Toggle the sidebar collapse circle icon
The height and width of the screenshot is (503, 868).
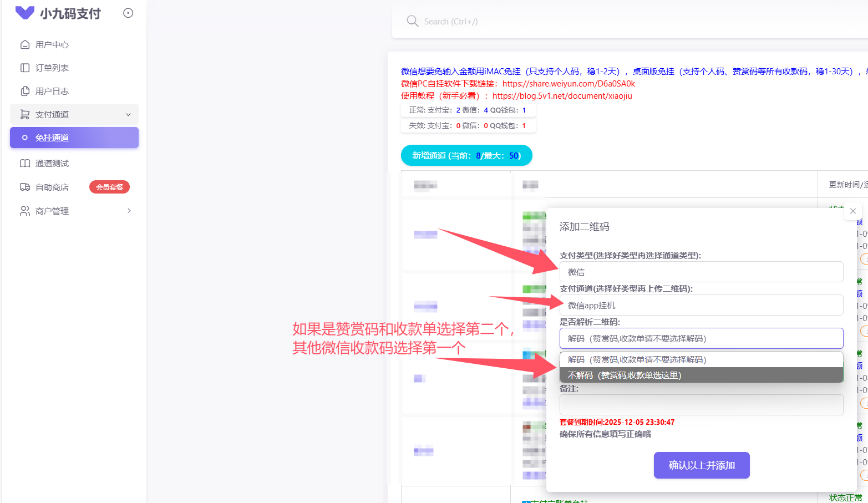(128, 13)
